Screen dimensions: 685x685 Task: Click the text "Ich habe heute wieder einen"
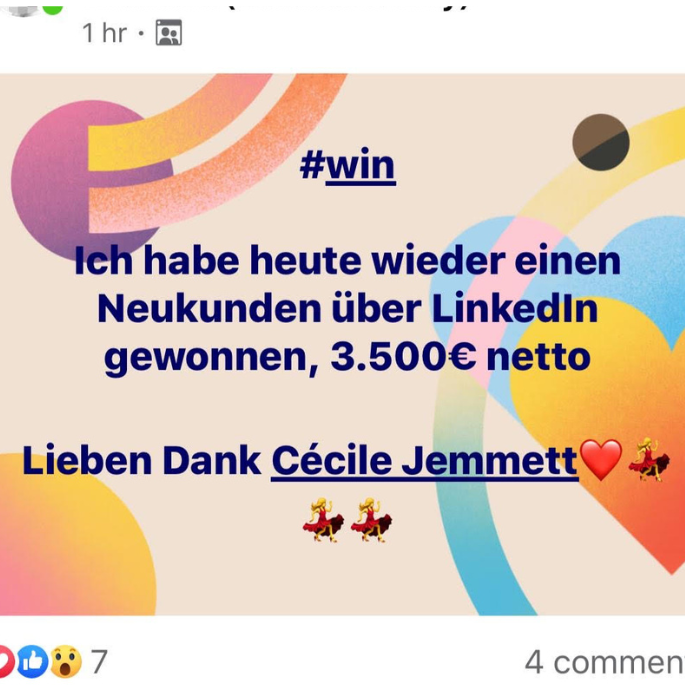pos(348,260)
